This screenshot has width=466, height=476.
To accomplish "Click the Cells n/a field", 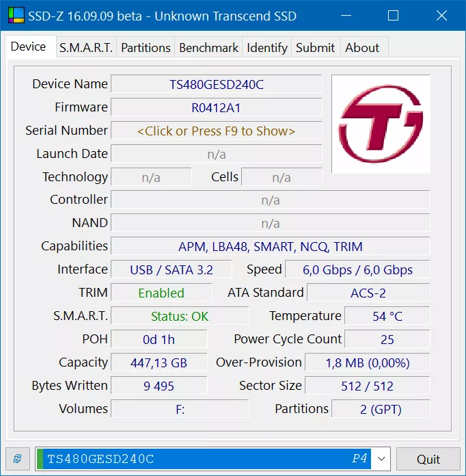I will pyautogui.click(x=282, y=177).
